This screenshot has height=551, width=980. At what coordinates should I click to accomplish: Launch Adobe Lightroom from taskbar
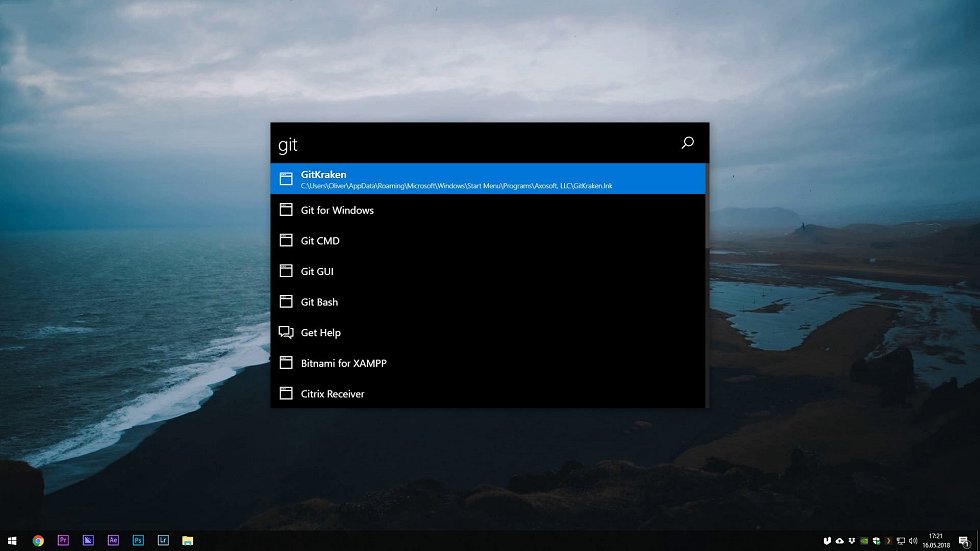pos(163,540)
